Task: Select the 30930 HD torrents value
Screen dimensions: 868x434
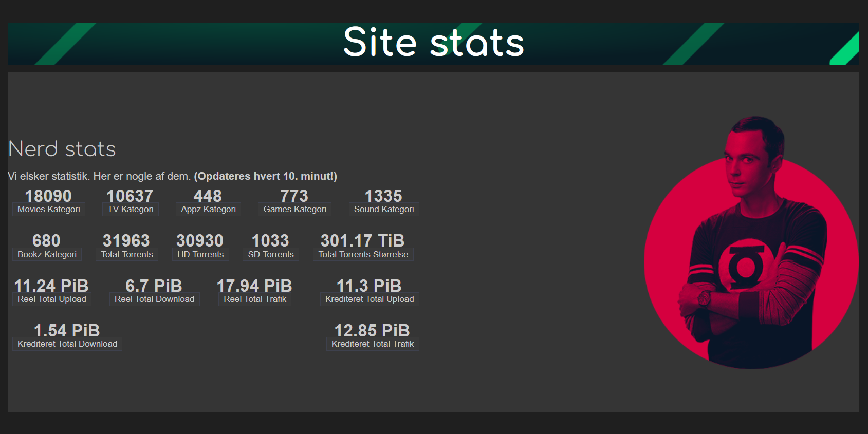Action: coord(200,240)
